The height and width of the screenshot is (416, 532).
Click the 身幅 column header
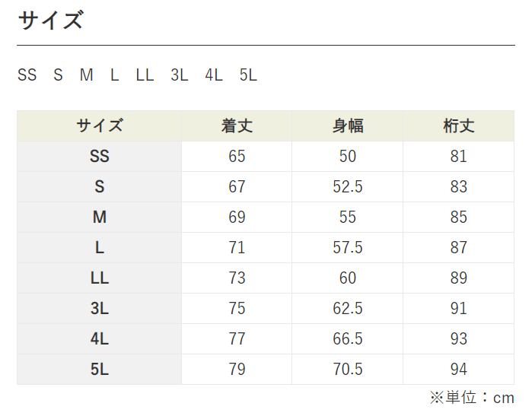pyautogui.click(x=347, y=126)
